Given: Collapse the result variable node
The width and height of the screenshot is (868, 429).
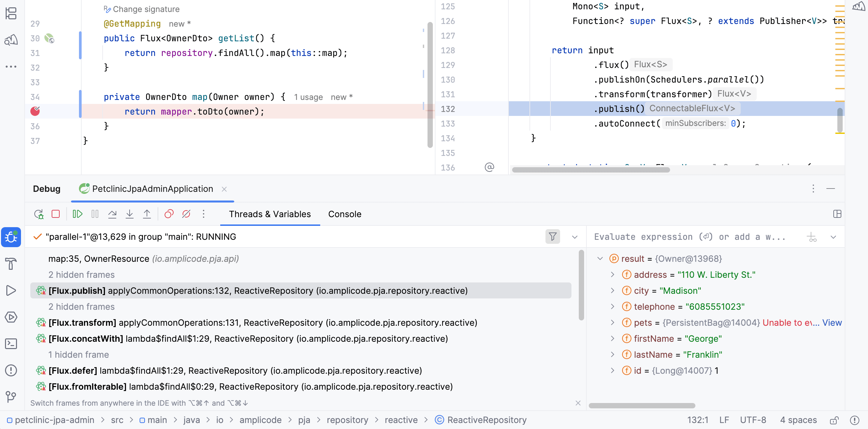Looking at the screenshot, I should point(600,258).
